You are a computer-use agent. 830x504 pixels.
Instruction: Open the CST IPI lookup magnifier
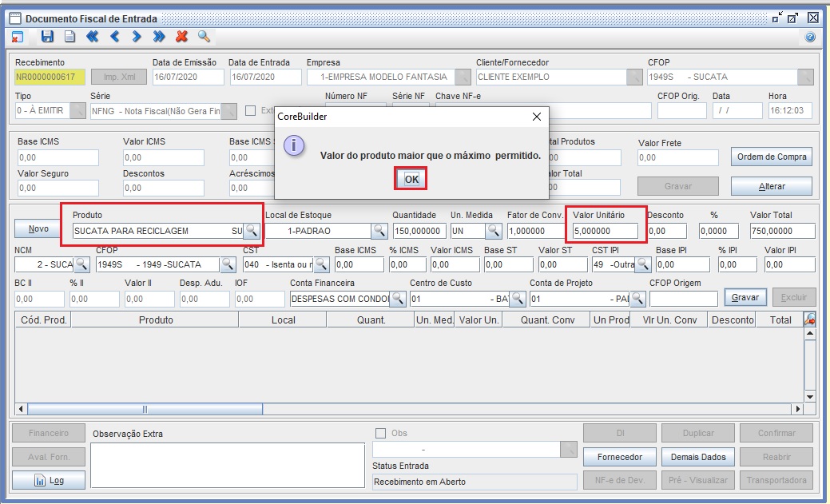[643, 264]
